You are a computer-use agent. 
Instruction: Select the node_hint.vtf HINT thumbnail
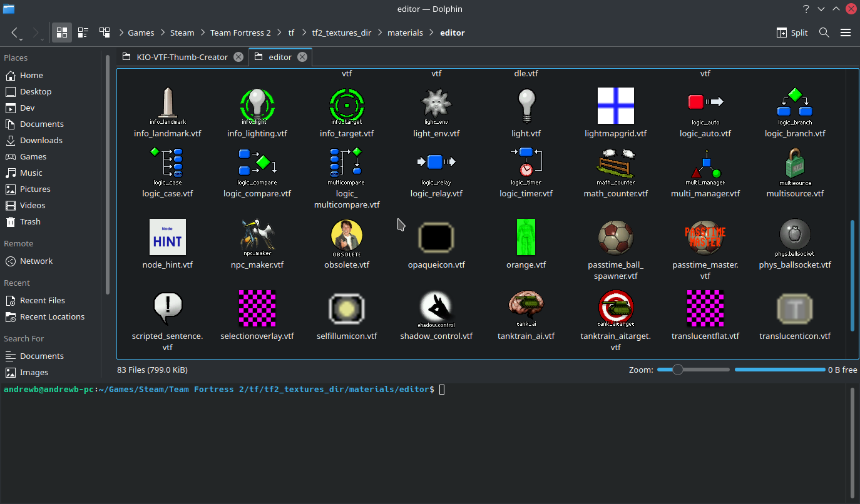(168, 237)
